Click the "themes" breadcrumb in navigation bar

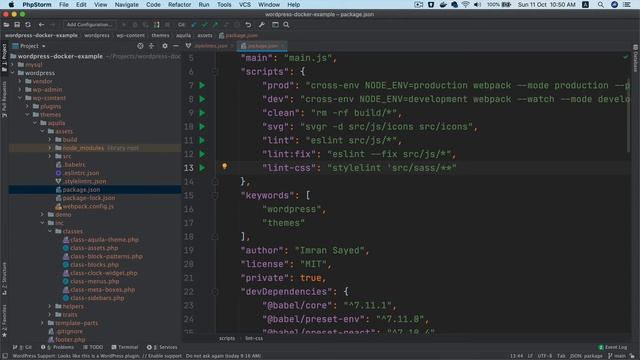pos(160,36)
